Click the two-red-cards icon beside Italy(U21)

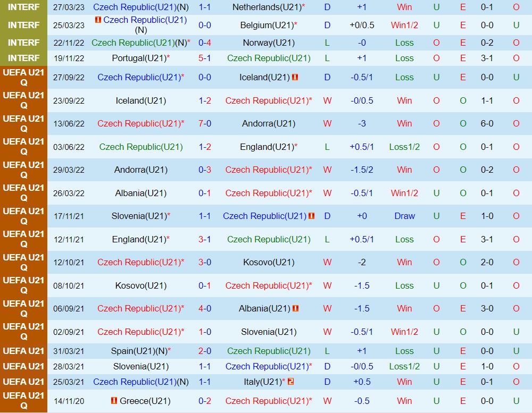tap(290, 382)
